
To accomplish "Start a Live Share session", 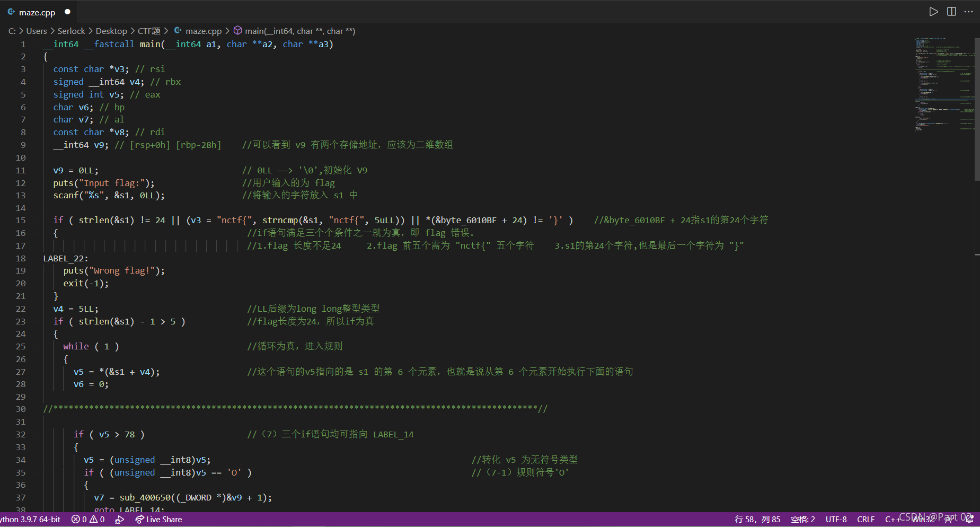I will pos(158,519).
